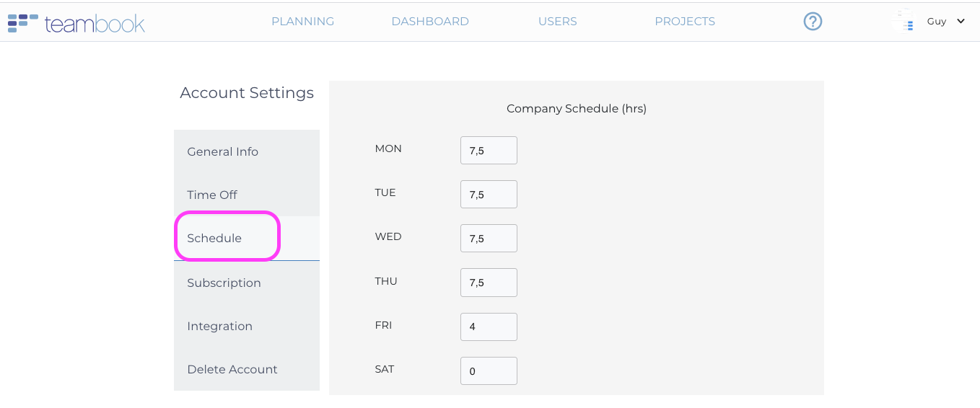The height and width of the screenshot is (408, 980).
Task: Go to the Planning menu
Action: (302, 22)
